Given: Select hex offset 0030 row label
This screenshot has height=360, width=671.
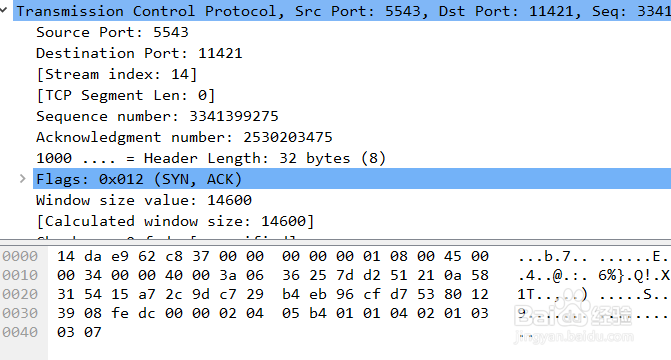Looking at the screenshot, I should 20,313.
